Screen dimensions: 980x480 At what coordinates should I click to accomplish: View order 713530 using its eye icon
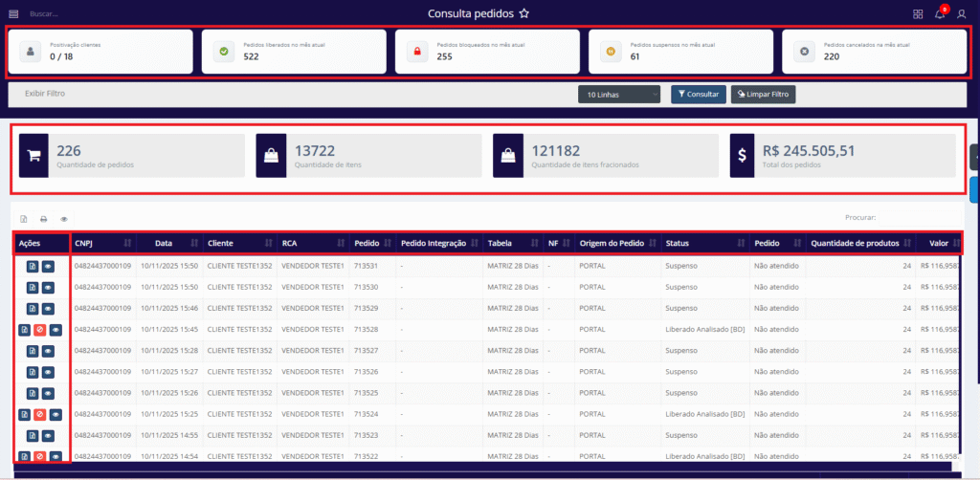48,287
